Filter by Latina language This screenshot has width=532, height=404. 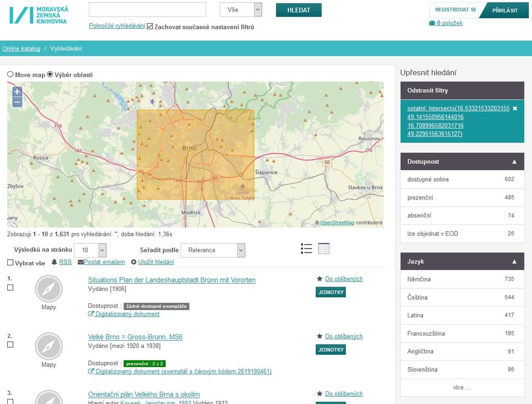(462, 315)
